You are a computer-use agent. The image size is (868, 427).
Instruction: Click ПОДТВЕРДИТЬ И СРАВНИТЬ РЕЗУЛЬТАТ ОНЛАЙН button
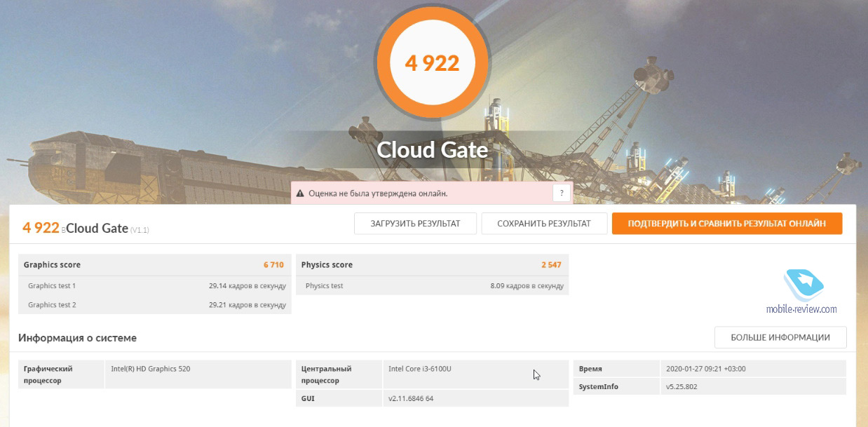coord(726,224)
